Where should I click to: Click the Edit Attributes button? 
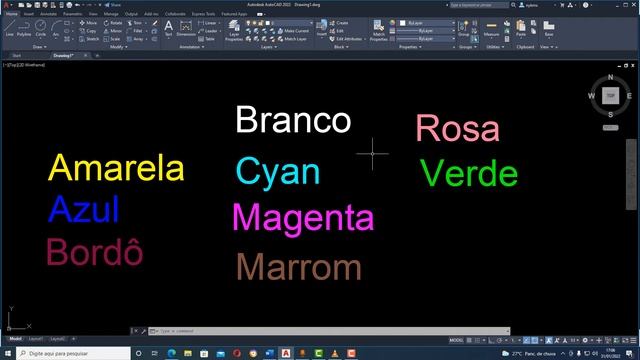coord(346,39)
